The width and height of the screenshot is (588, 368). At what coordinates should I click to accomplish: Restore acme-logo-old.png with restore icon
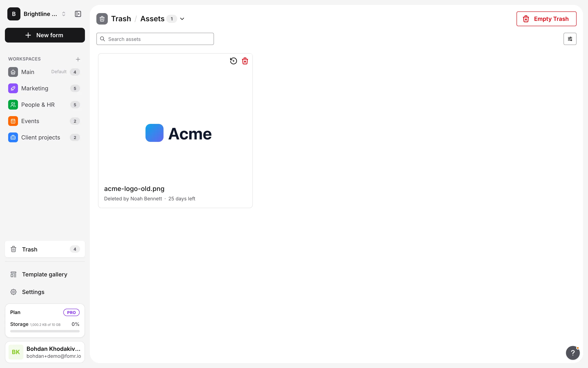point(234,61)
